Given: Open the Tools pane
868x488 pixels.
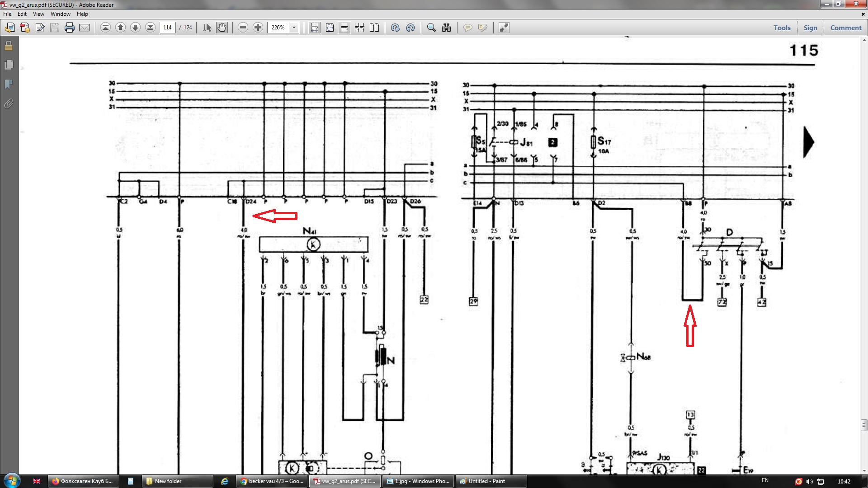Looking at the screenshot, I should [782, 28].
